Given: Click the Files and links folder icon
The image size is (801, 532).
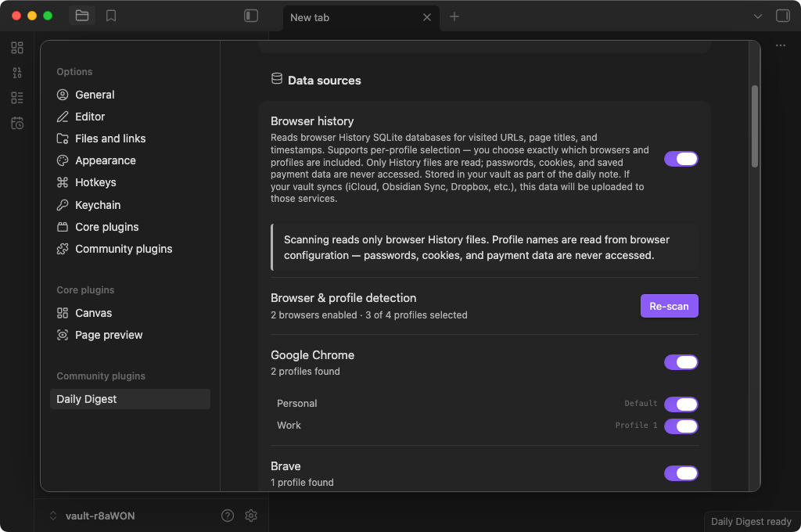Looking at the screenshot, I should (x=63, y=138).
